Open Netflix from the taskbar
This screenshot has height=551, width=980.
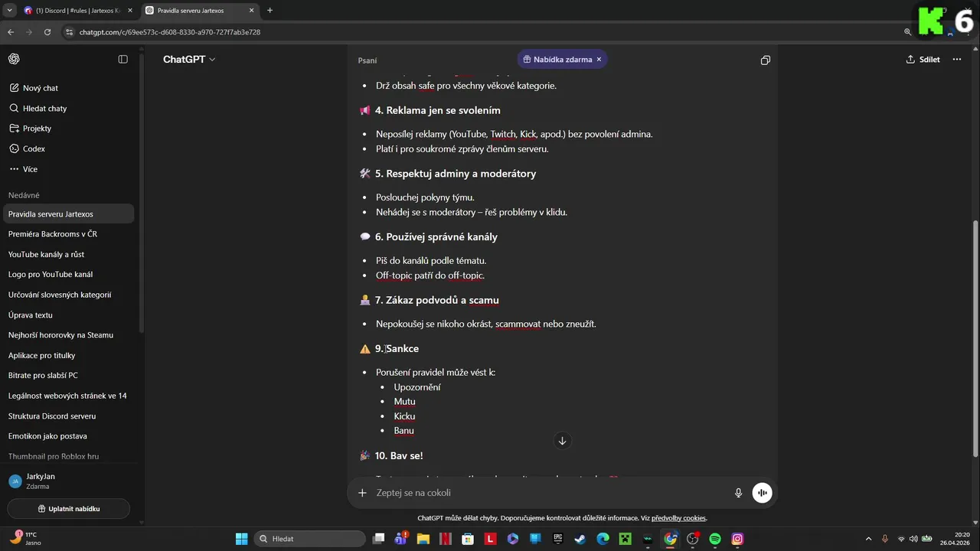tap(445, 539)
